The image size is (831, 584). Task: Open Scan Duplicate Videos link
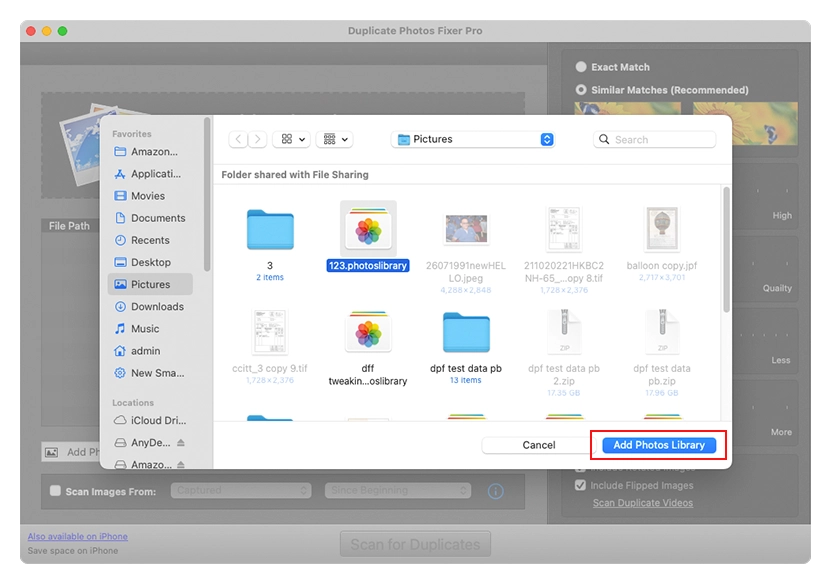642,503
